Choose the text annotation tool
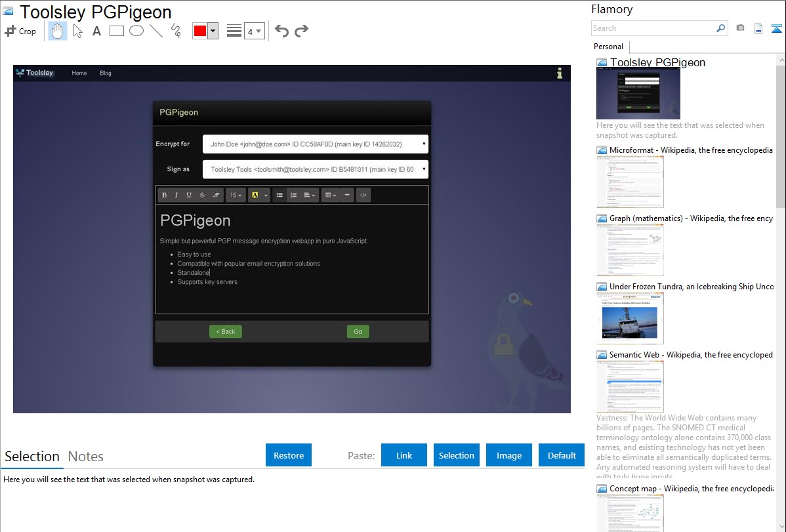Viewport: 786px width, 532px height. coord(96,31)
